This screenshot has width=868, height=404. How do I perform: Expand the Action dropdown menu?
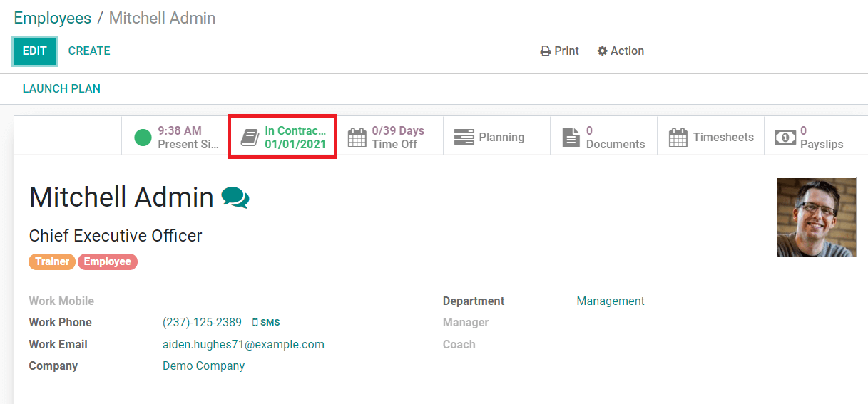coord(621,51)
